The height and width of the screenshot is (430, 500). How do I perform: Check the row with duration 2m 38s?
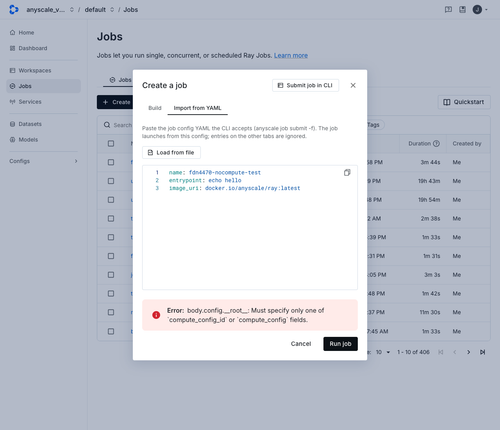[x=111, y=218]
